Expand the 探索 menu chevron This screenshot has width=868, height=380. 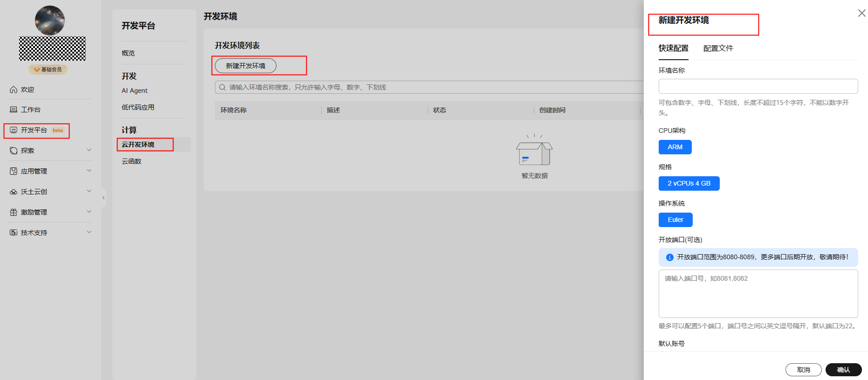pyautogui.click(x=89, y=150)
